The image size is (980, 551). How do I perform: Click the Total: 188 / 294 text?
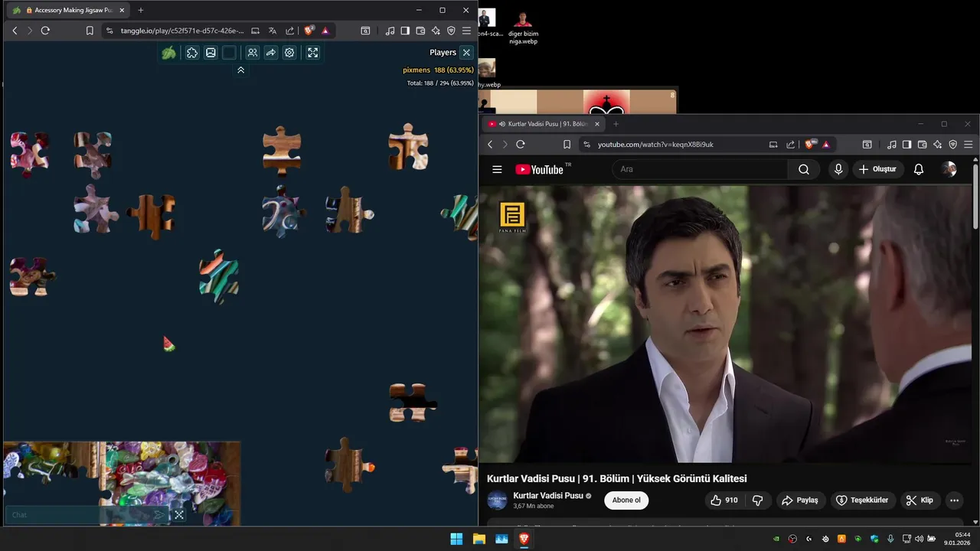click(x=440, y=83)
